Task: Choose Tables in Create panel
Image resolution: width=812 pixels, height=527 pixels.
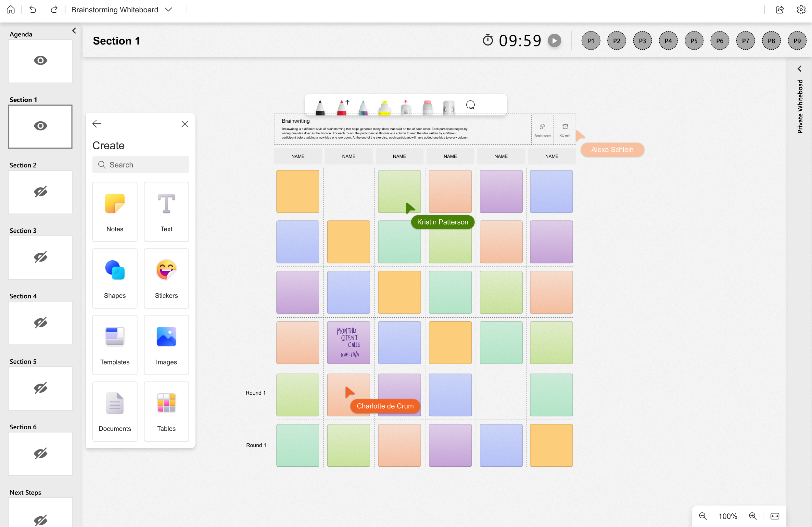Action: click(166, 411)
